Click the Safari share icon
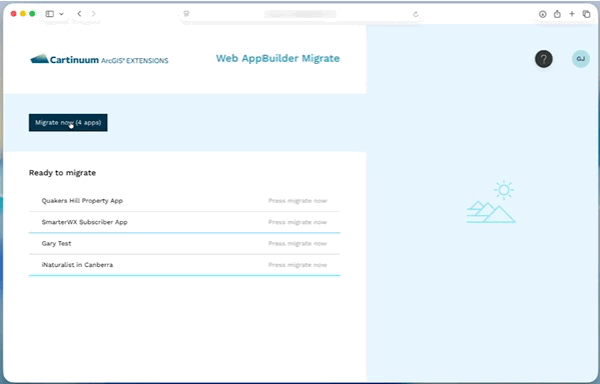 click(557, 14)
